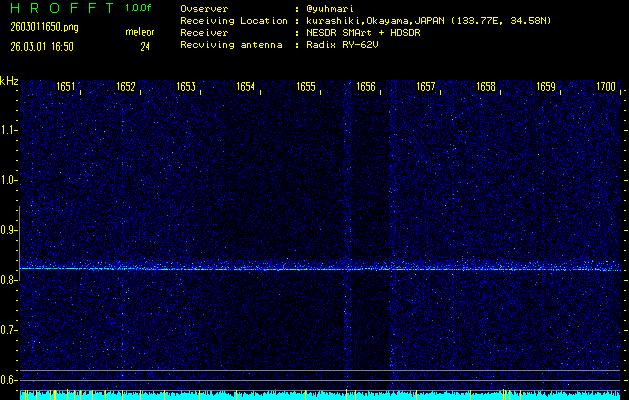Select the timestamp 26.03.01 16:50
The width and height of the screenshot is (629, 400).
(x=42, y=47)
